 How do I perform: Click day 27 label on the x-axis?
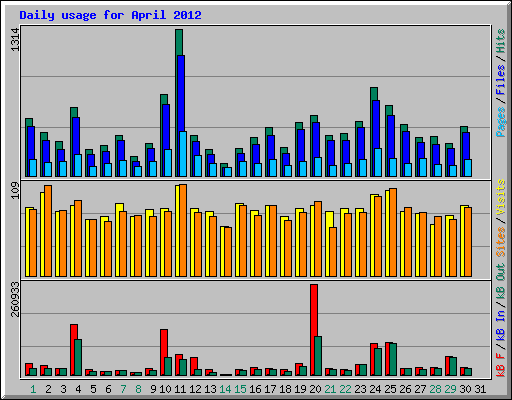click(x=420, y=389)
